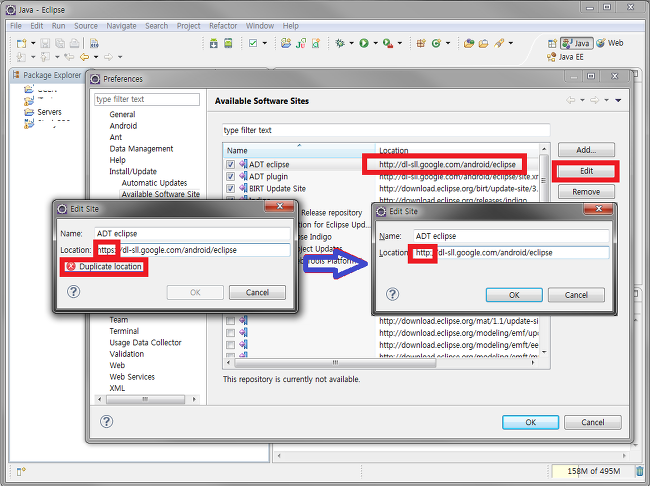
Task: Open the Debug dropdown arrow
Action: pos(352,43)
